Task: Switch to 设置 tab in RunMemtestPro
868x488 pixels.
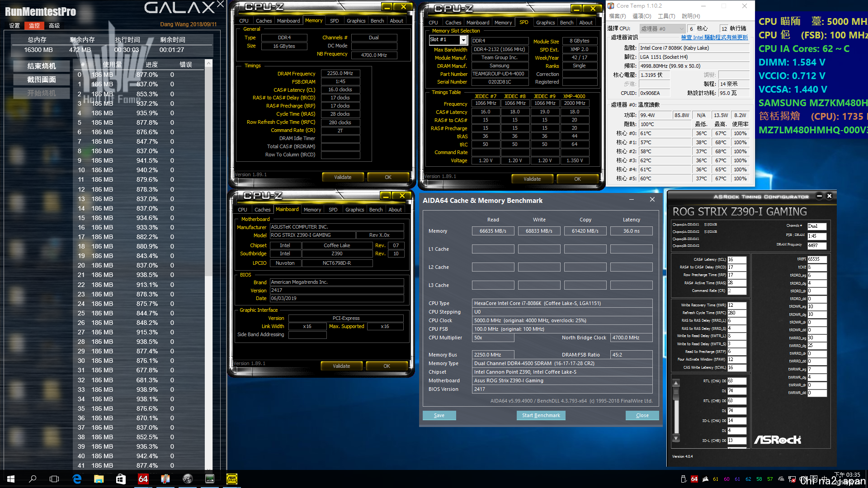Action: coord(14,26)
